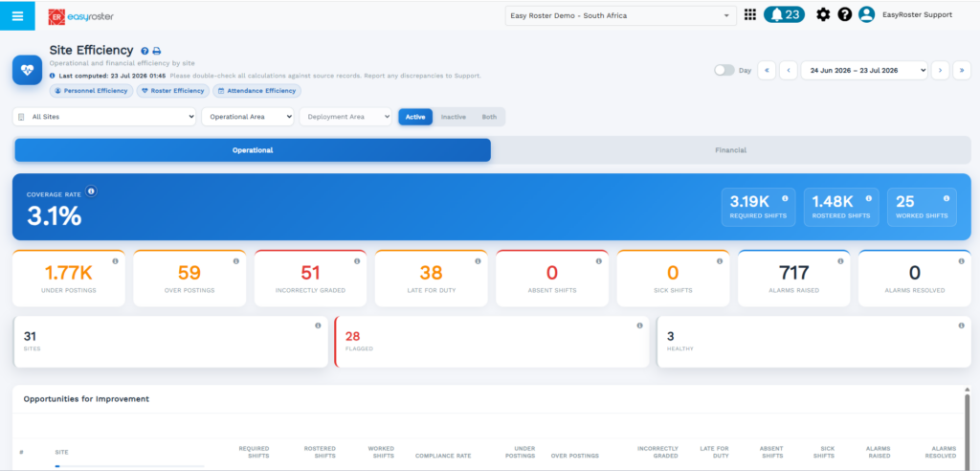Click the 3 Healthy sites card
The width and height of the screenshot is (980, 471).
click(813, 342)
